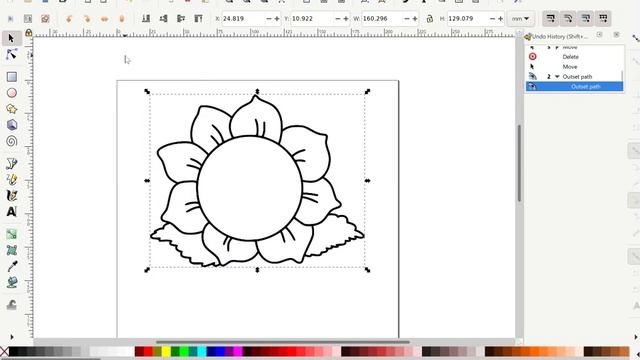Select the Color dropper tool
The height and width of the screenshot is (360, 640).
(x=11, y=266)
